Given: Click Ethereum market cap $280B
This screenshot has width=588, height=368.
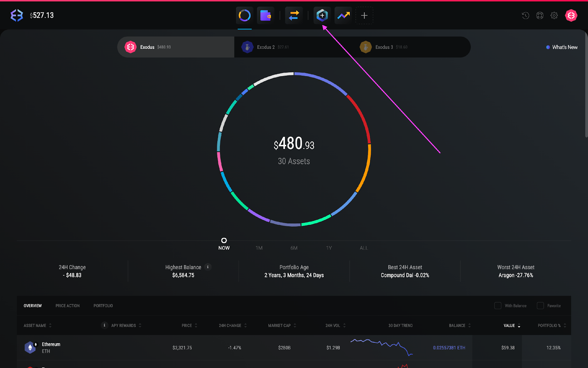Looking at the screenshot, I should 284,348.
